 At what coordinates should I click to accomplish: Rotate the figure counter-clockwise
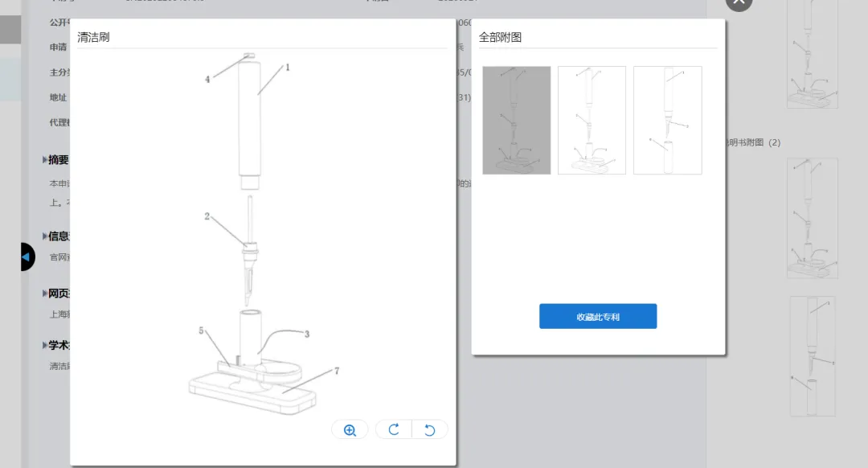point(429,429)
